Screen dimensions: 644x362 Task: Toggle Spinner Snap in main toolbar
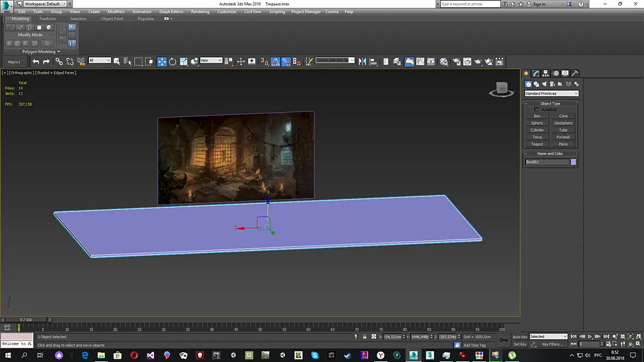(296, 62)
